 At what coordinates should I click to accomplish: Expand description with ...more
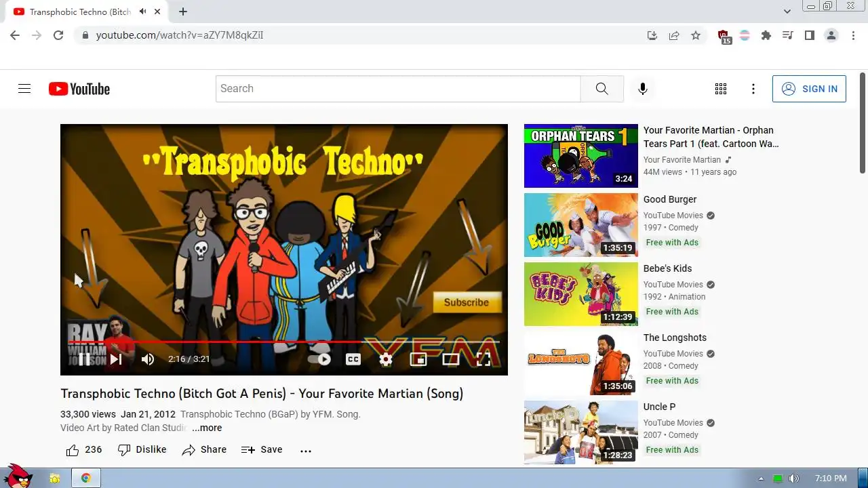click(x=207, y=428)
